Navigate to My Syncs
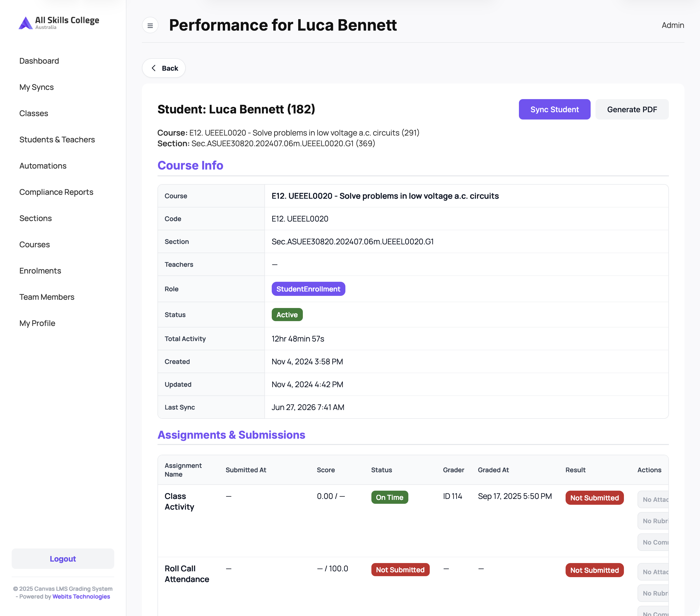This screenshot has height=616, width=700. pyautogui.click(x=37, y=87)
